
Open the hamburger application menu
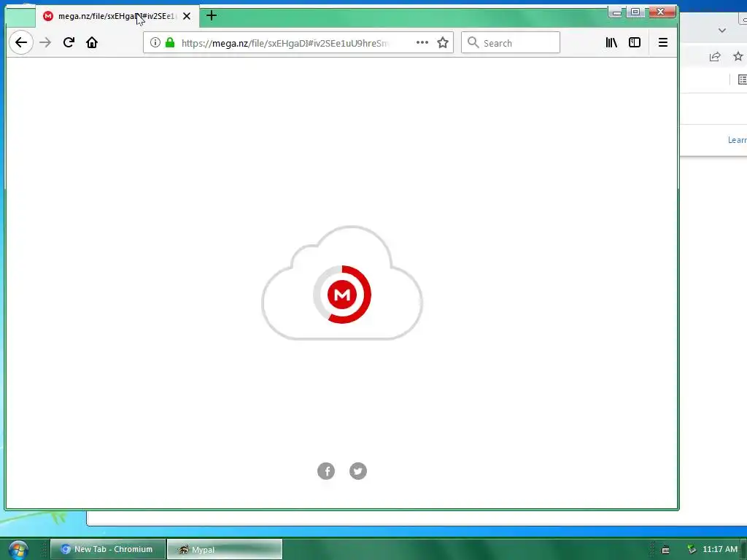point(662,43)
